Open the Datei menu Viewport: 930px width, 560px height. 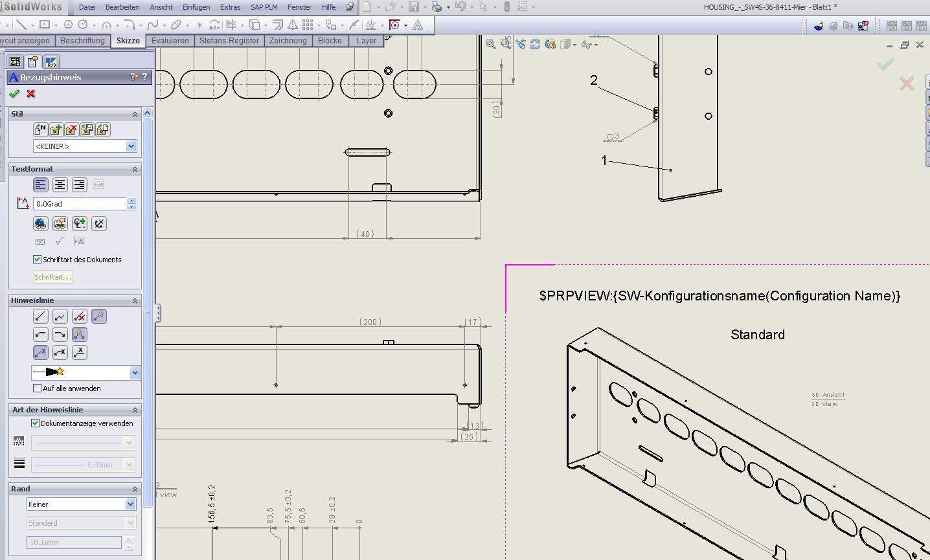click(87, 7)
